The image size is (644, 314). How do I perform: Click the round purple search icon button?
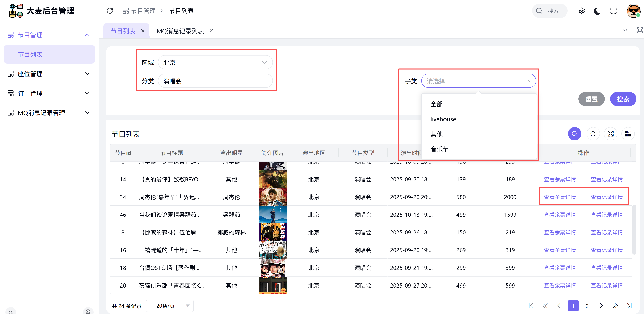point(574,134)
